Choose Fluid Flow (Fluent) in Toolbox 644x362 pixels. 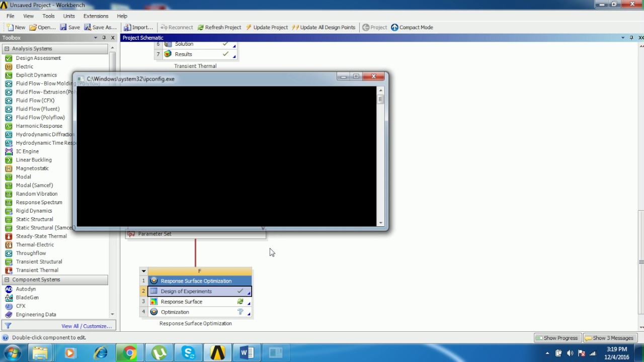click(38, 109)
